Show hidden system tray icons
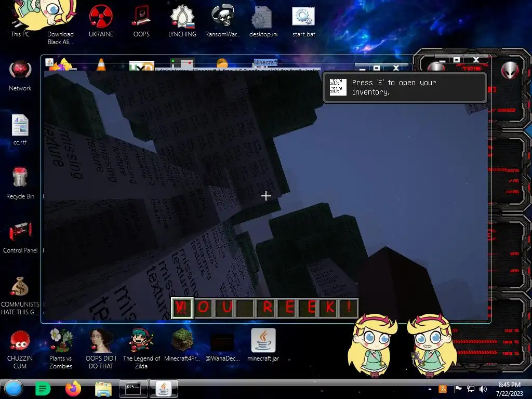532x399 pixels. (430, 389)
